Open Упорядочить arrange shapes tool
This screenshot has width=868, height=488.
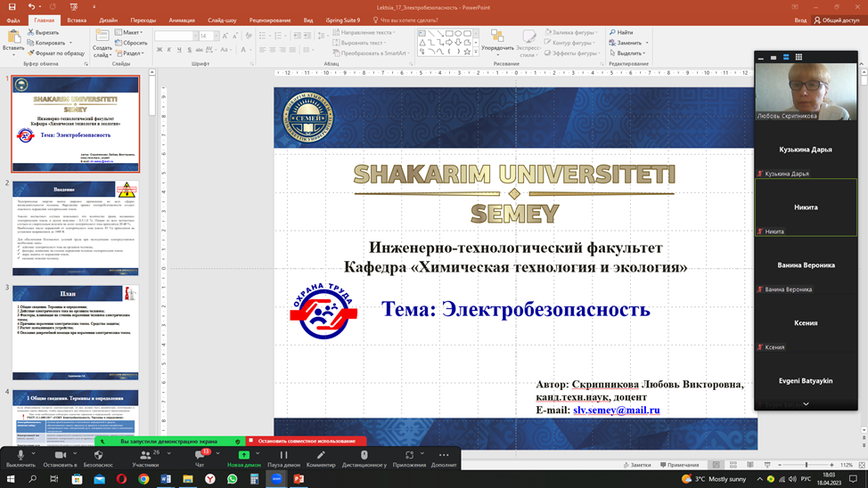click(497, 42)
